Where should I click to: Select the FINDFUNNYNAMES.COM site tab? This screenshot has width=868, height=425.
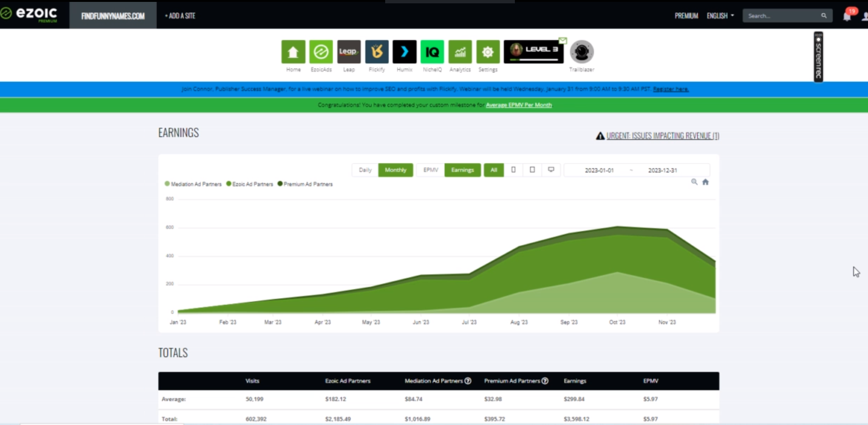(x=113, y=16)
